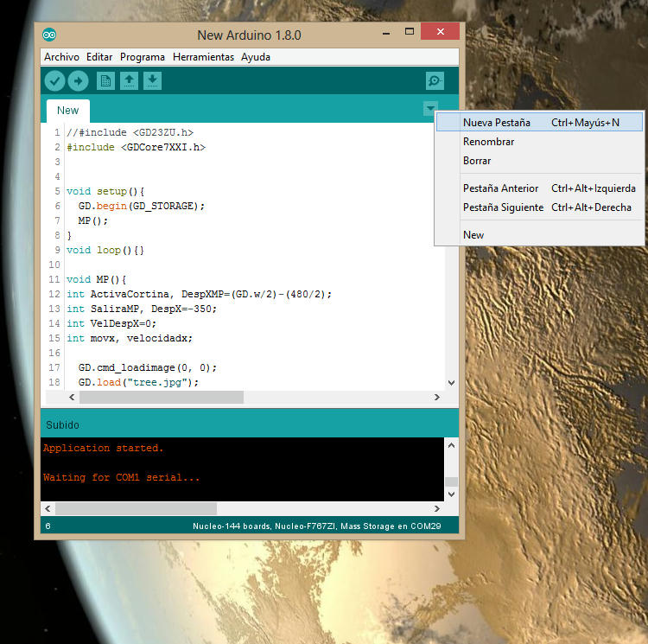Click the Verify checkmark button

(55, 80)
